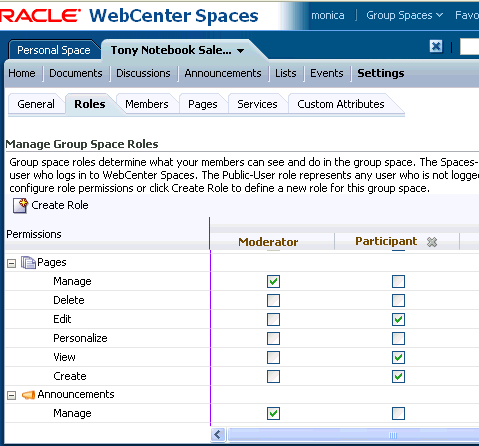Click the Create Role page icon

point(20,205)
